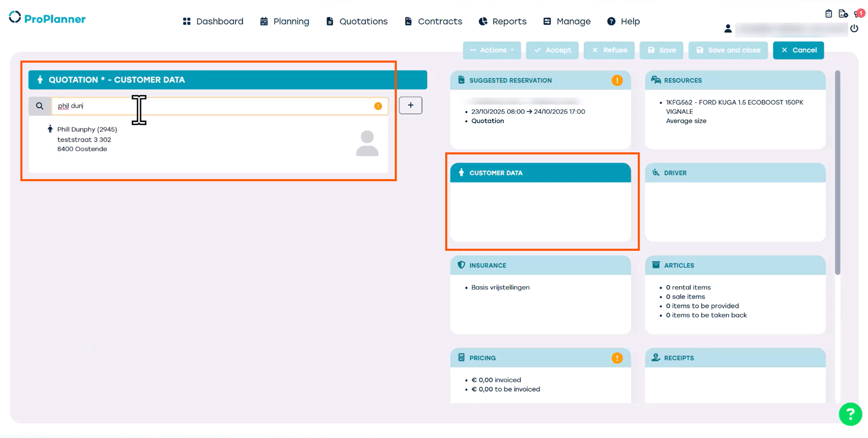The height and width of the screenshot is (438, 868).
Task: Click the clipboard icon in top bar
Action: point(829,14)
